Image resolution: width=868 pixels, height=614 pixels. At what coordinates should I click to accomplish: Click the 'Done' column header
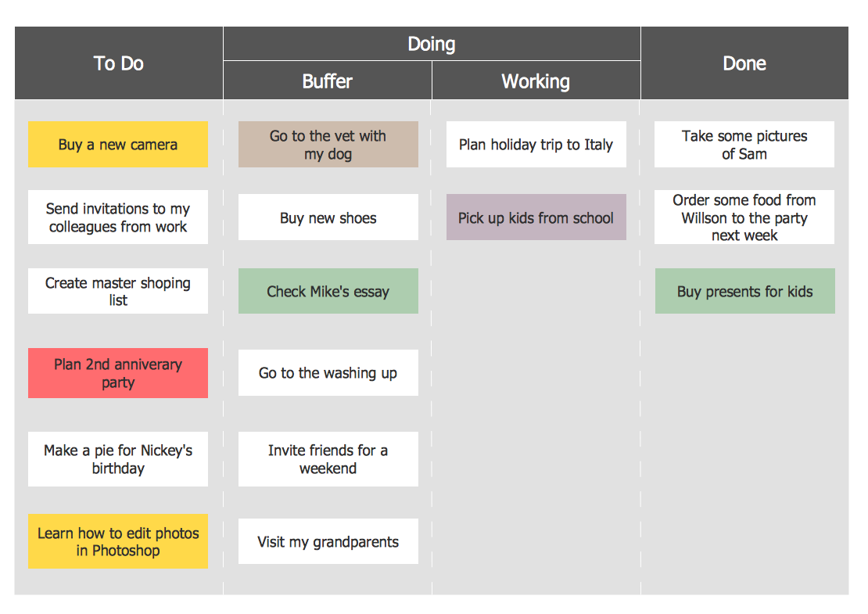744,63
